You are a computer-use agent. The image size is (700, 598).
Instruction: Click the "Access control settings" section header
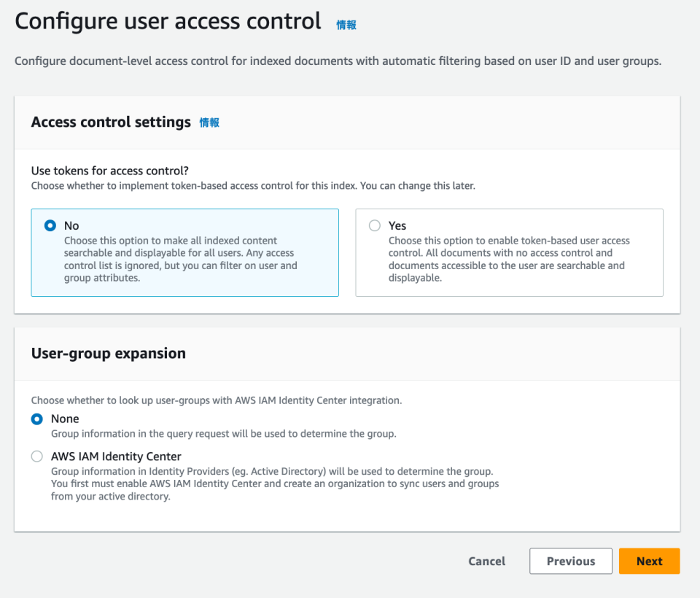111,122
